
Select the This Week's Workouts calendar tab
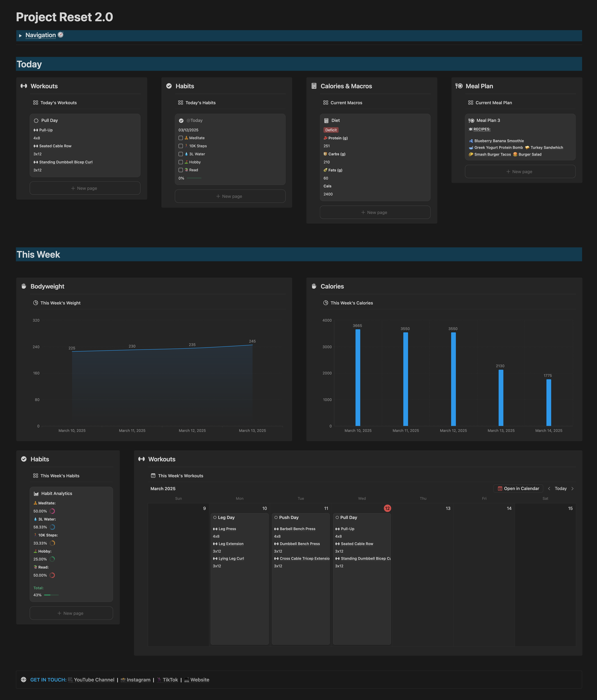177,476
